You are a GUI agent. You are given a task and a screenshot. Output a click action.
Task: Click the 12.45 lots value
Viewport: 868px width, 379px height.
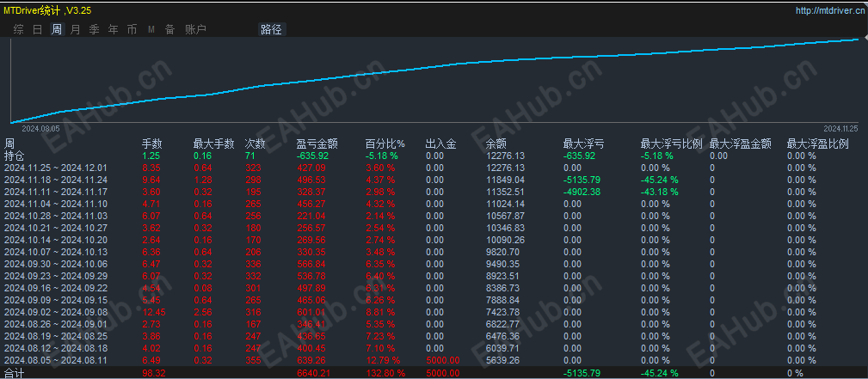coord(153,312)
